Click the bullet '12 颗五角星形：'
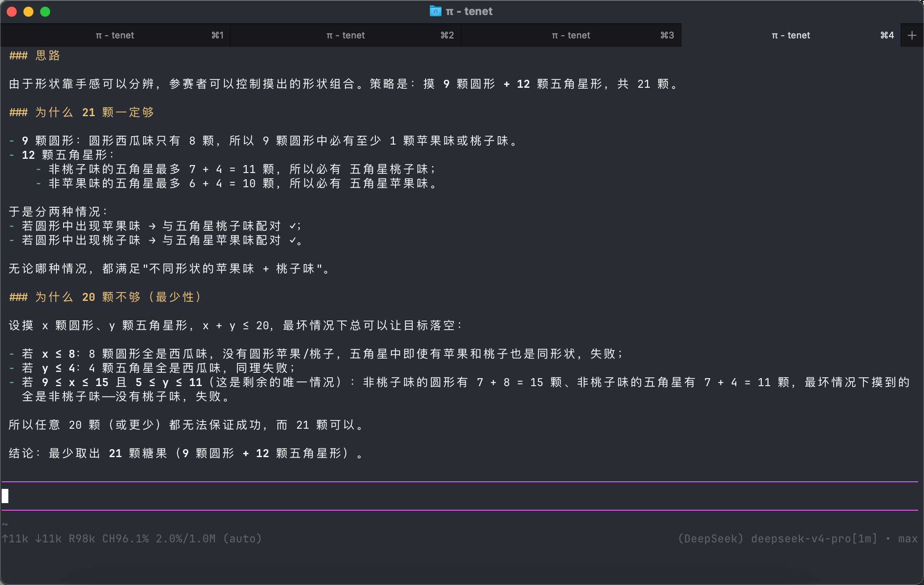Viewport: 924px width, 585px height. point(62,155)
